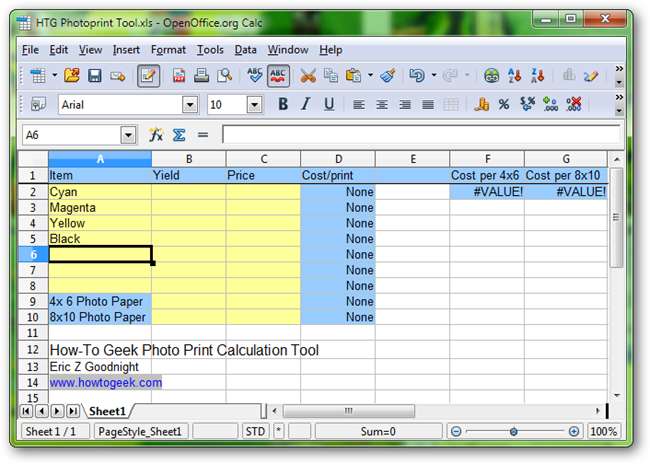
Task: Click the horizontal scrollbar thumb
Action: click(x=349, y=411)
